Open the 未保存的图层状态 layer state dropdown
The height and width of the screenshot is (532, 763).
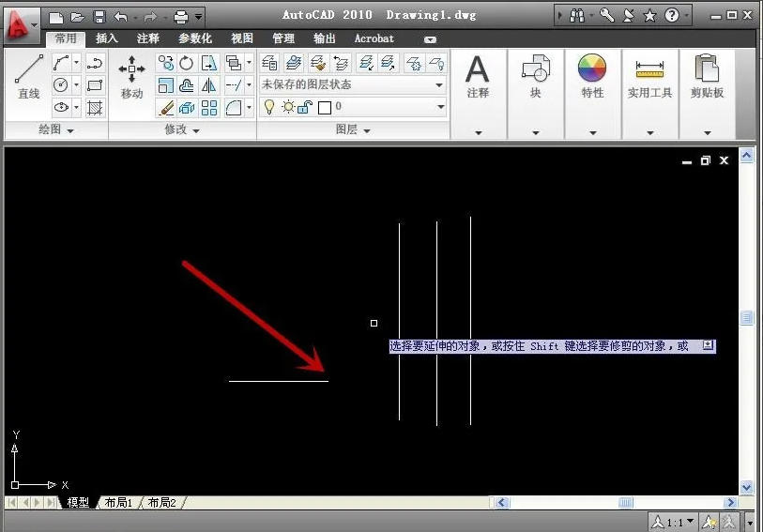tap(352, 85)
